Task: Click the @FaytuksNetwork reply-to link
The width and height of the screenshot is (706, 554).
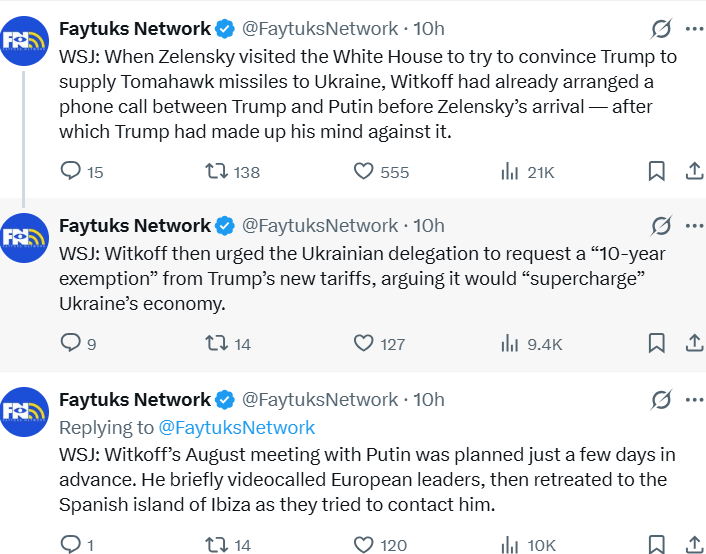Action: pos(237,427)
